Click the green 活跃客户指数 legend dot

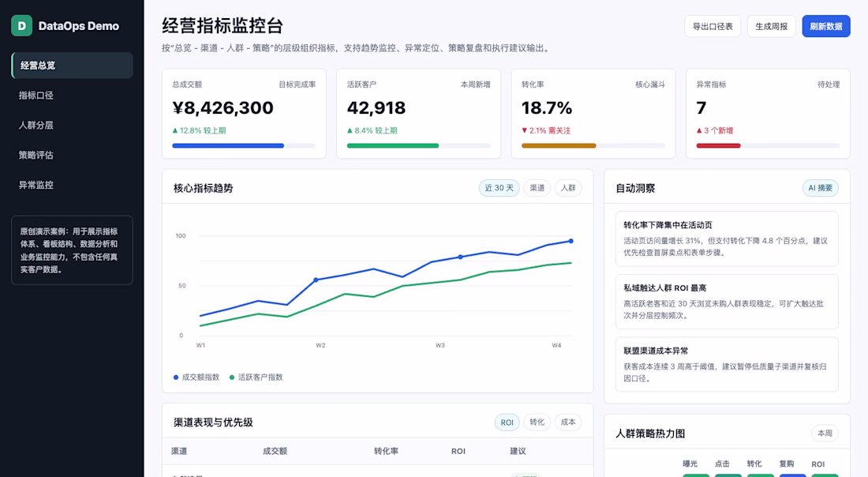(x=232, y=377)
